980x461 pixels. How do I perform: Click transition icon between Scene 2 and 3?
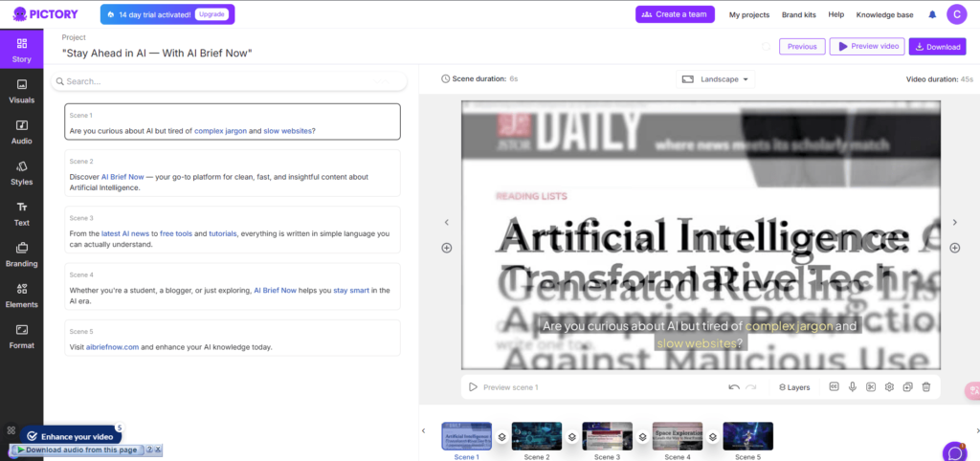tap(572, 437)
